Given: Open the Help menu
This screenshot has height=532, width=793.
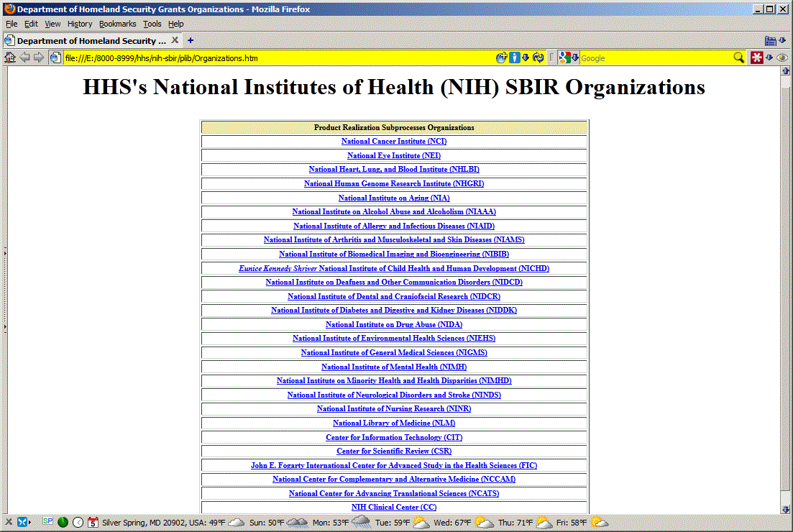Looking at the screenshot, I should point(175,24).
